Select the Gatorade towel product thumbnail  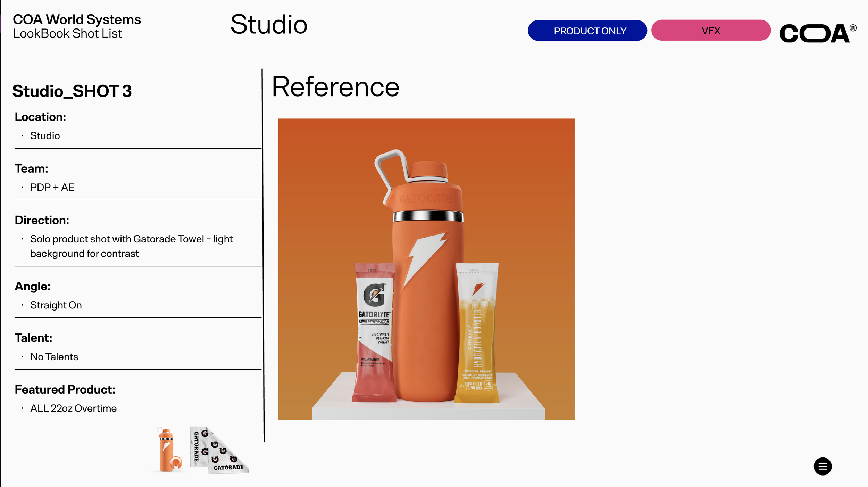218,450
